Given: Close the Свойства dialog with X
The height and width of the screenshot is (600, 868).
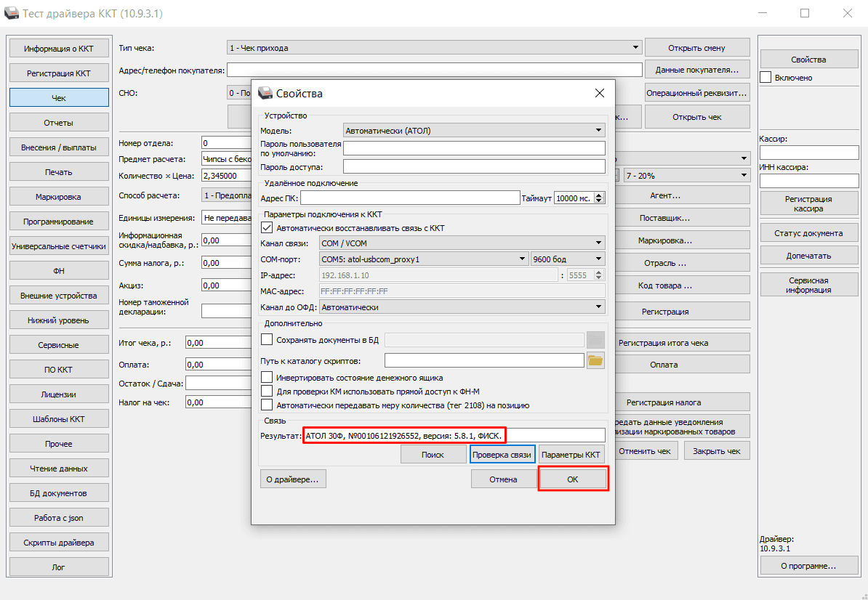Looking at the screenshot, I should tap(599, 93).
